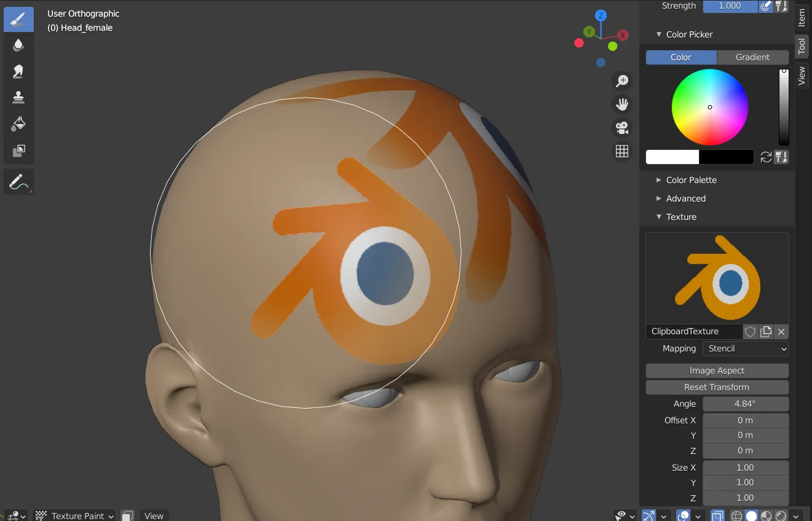Click the camera view icon in the viewport

tap(622, 127)
